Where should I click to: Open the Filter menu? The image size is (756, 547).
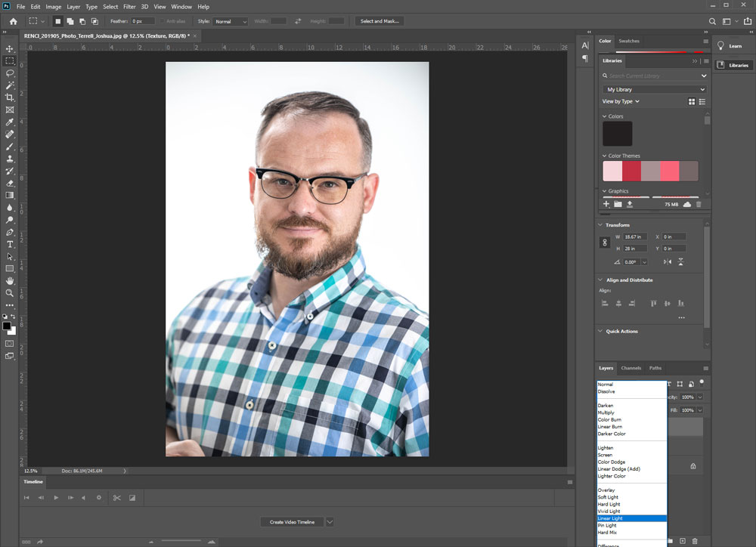129,7
